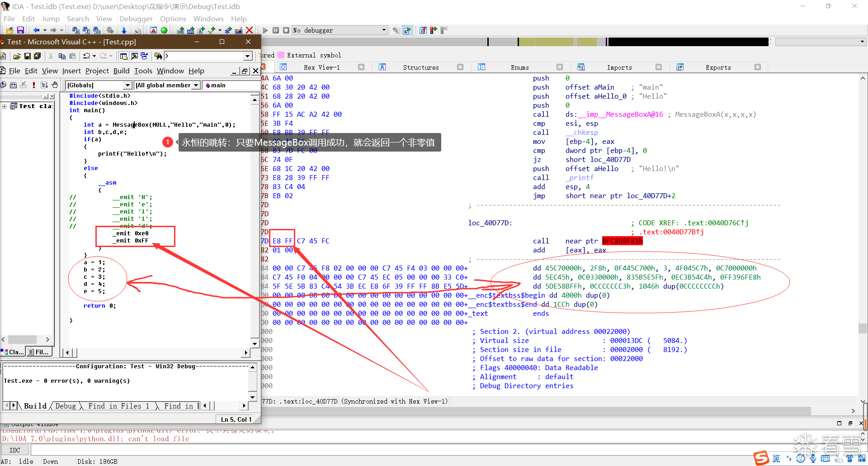Click the red exclamation Execute Program icon
The image size is (868, 466).
click(x=34, y=85)
